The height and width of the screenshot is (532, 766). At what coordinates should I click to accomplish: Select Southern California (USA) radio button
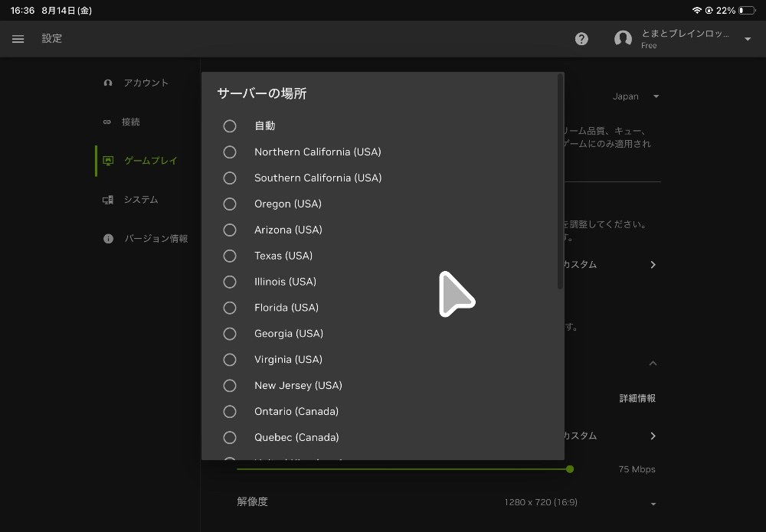coord(230,178)
